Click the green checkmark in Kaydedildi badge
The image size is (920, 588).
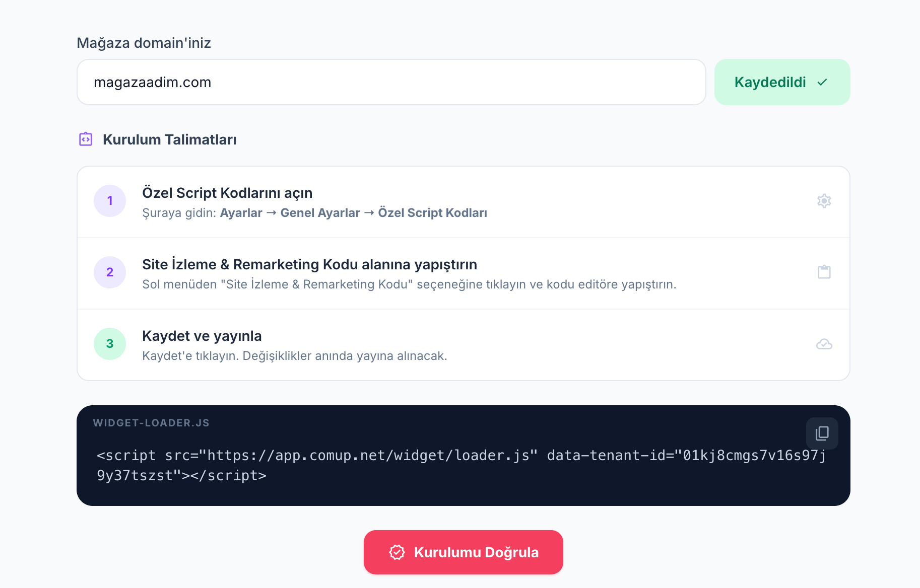point(823,82)
